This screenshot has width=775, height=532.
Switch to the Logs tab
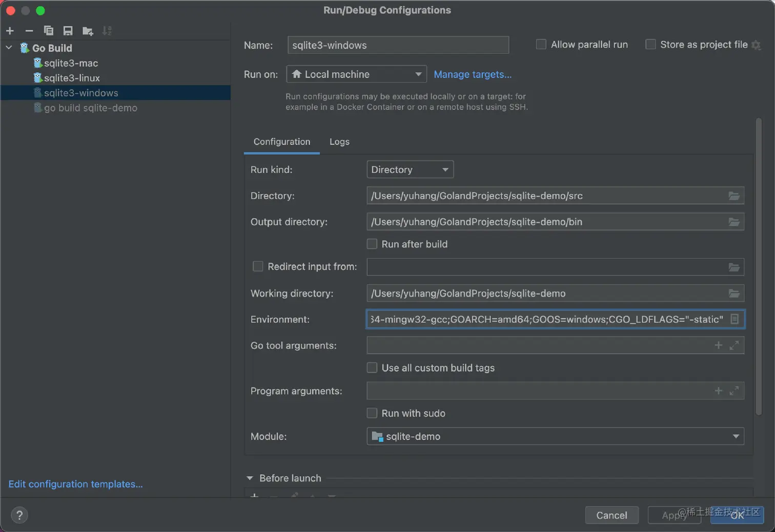point(339,141)
